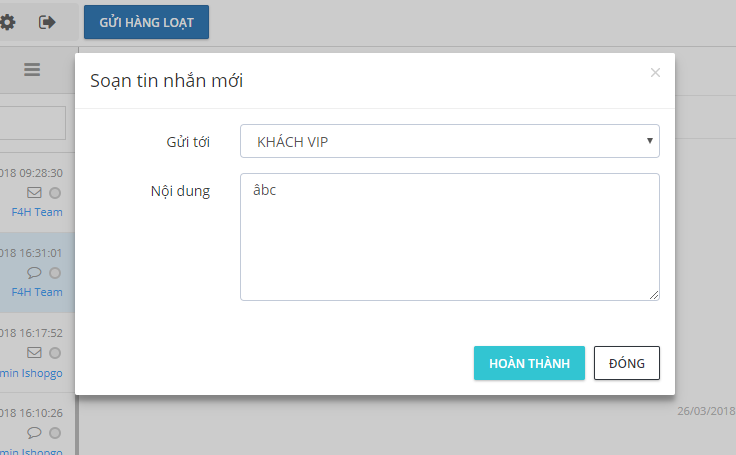Screen dimensions: 736x455
Task: Click envelope icon on 09:28:30 message
Action: click(x=34, y=192)
